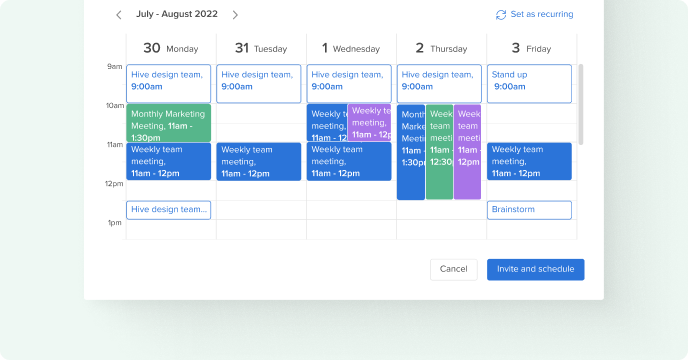Open Wednesday's Hive design team 9:00am event
Viewport: 688px width, 360px height.
tap(349, 84)
